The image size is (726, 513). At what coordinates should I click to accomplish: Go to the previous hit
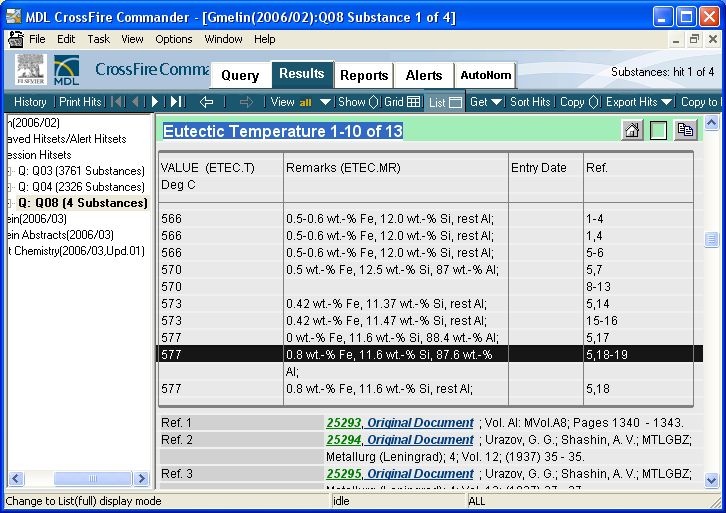[x=136, y=102]
